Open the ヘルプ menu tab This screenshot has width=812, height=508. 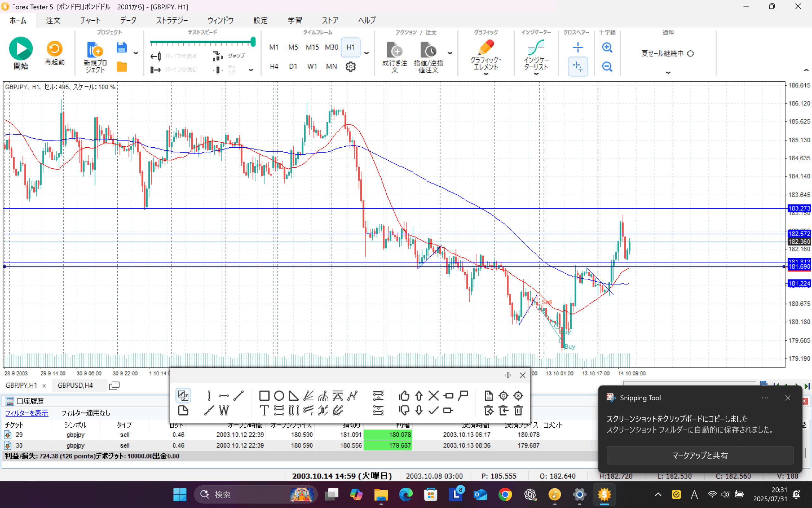pyautogui.click(x=367, y=21)
